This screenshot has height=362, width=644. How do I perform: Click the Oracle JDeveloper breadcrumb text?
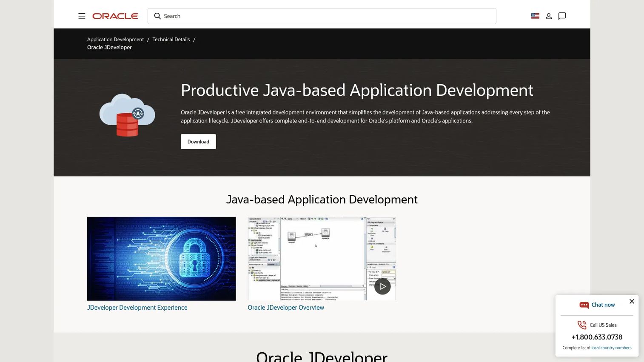click(109, 47)
